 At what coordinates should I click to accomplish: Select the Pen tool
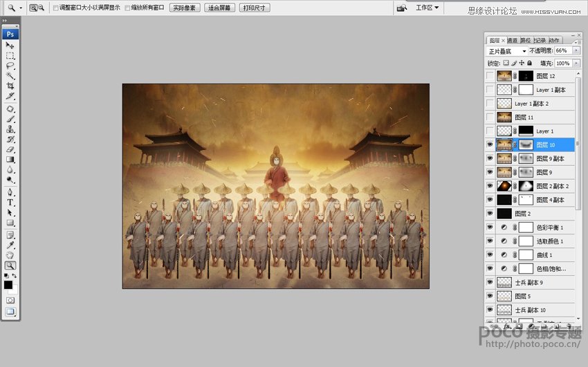coord(10,193)
